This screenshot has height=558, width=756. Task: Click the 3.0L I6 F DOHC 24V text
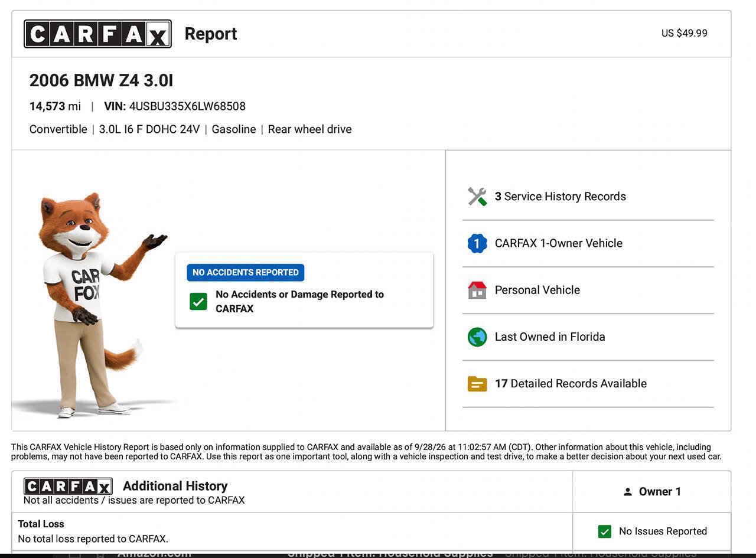[149, 129]
